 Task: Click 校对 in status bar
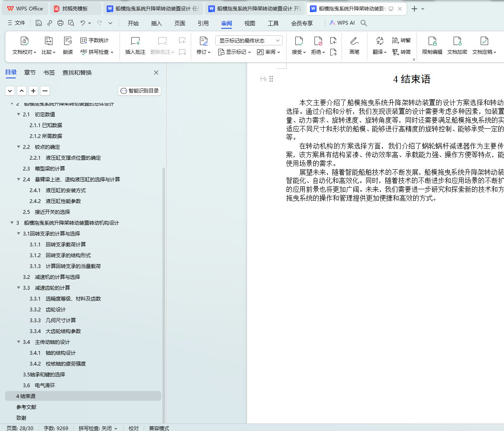pyautogui.click(x=134, y=428)
